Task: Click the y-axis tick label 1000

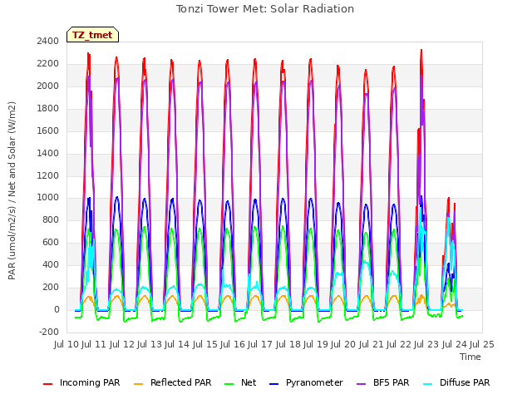Action: point(48,198)
